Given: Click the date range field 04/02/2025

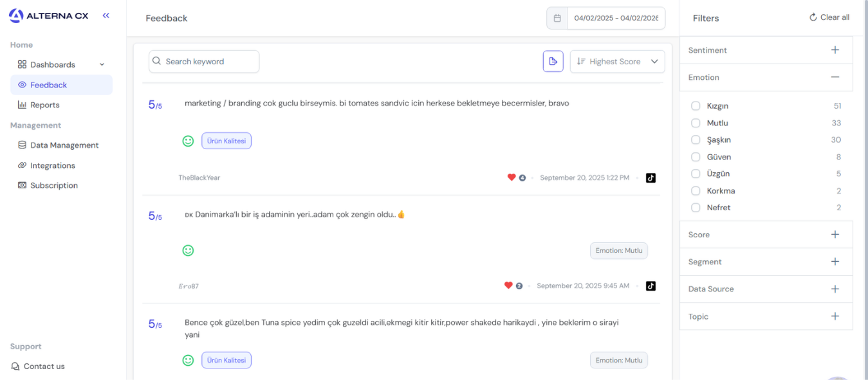Looking at the screenshot, I should click(x=616, y=18).
